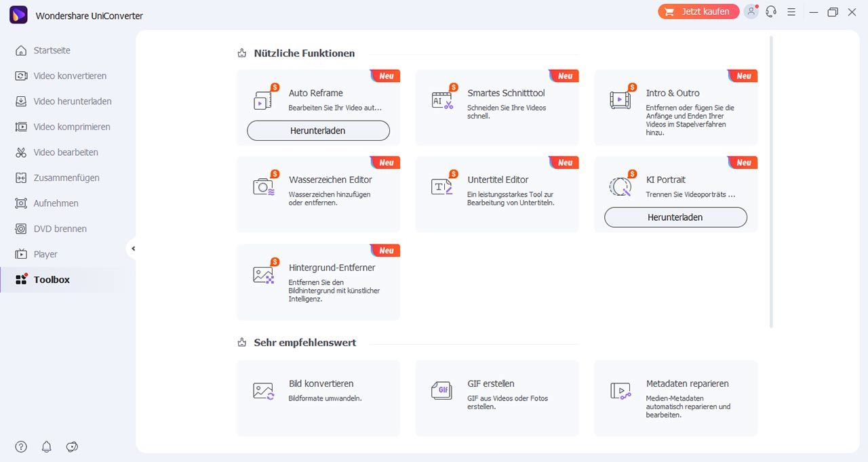Open Zusammenfügen in the sidebar
Viewport: 868px width, 462px height.
(x=68, y=177)
